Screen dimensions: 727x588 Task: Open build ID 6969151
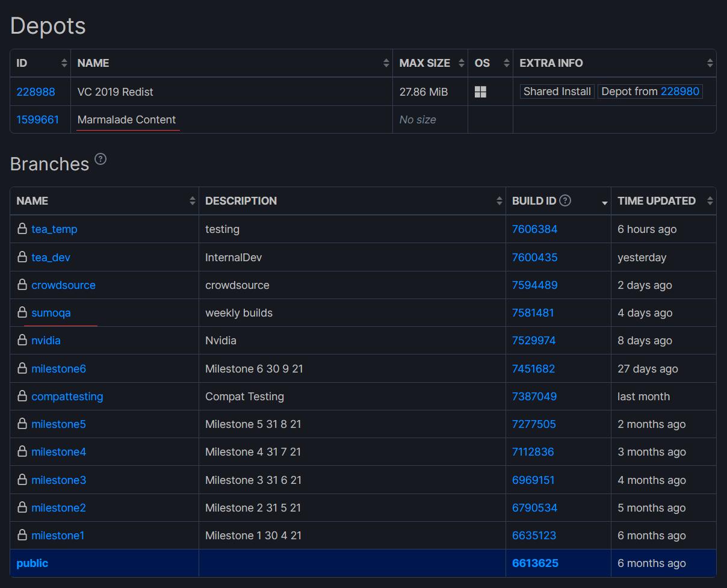533,480
